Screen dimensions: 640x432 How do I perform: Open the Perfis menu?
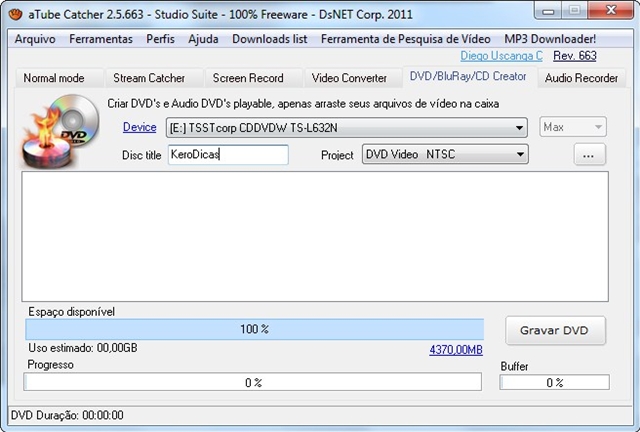[160, 39]
